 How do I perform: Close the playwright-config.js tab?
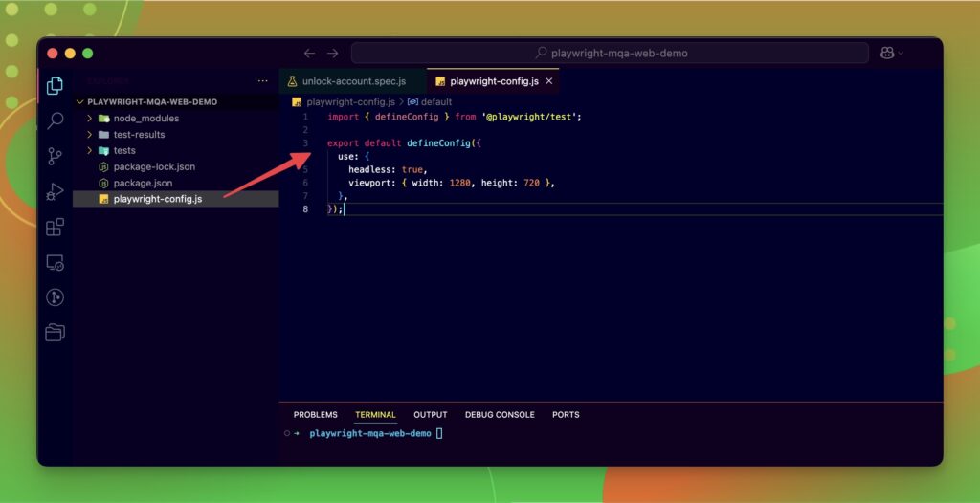click(x=549, y=81)
